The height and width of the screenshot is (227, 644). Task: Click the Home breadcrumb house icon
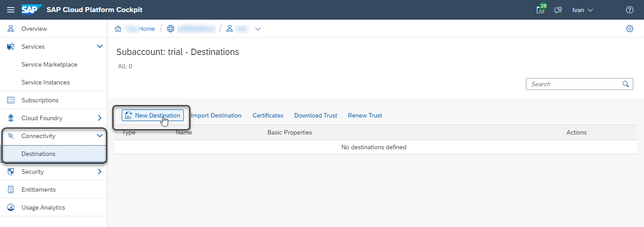(118, 29)
